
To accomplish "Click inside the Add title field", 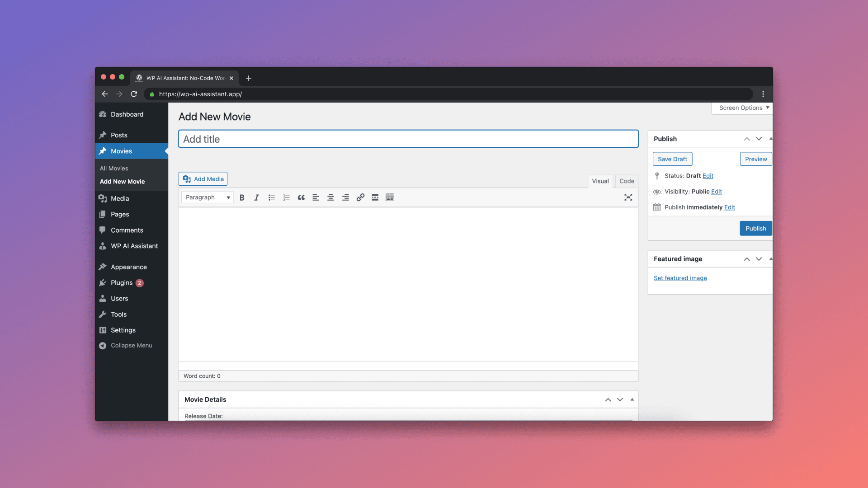I will click(x=407, y=139).
